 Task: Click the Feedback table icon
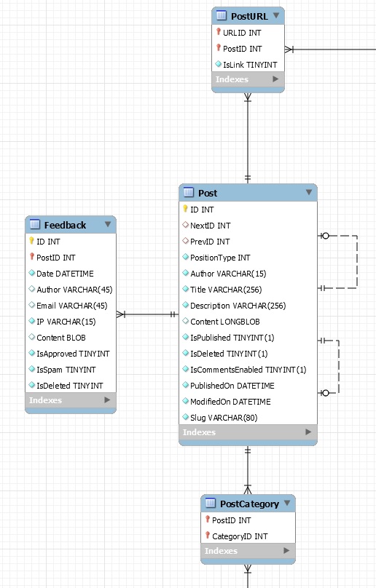(34, 224)
